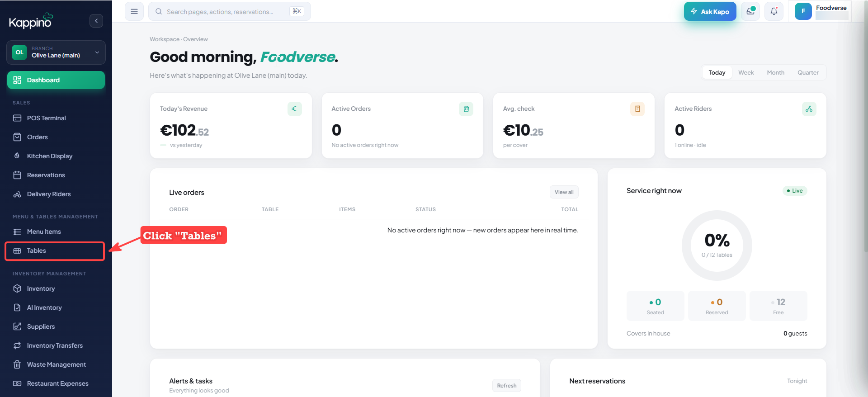Image resolution: width=868 pixels, height=397 pixels.
Task: Click the POS Terminal card icon
Action: (x=17, y=118)
